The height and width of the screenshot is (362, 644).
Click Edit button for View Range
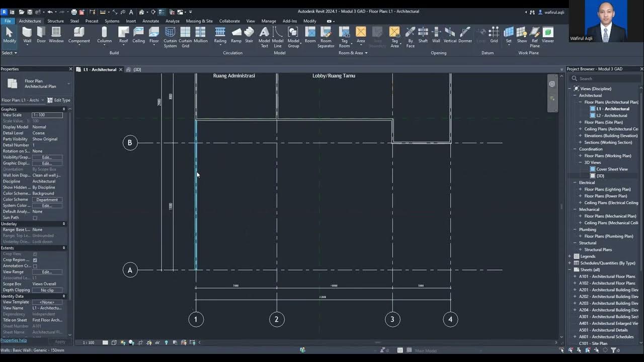[47, 272]
